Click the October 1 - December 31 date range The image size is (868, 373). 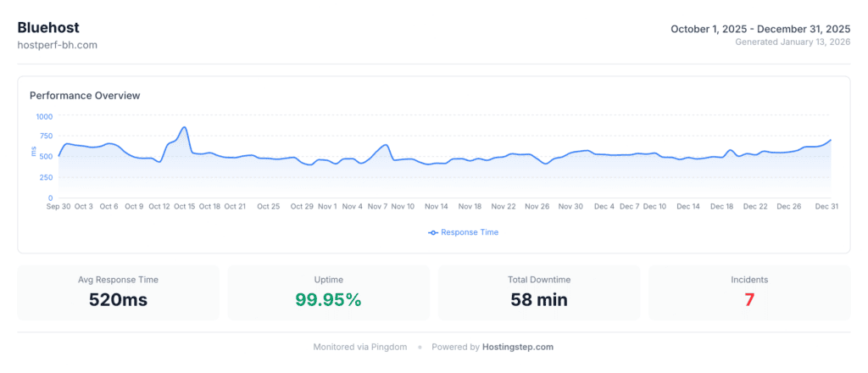760,29
